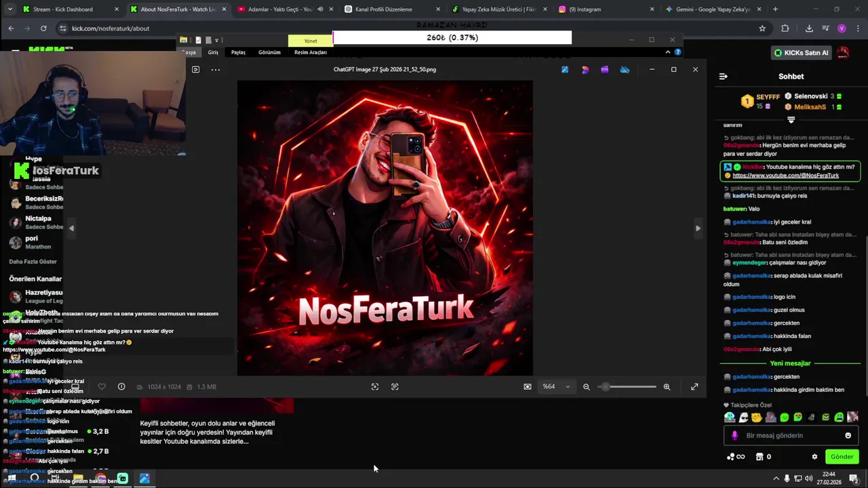Image resolution: width=868 pixels, height=488 pixels.
Task: Open the three-dot more options menu in Photos
Action: click(216, 69)
